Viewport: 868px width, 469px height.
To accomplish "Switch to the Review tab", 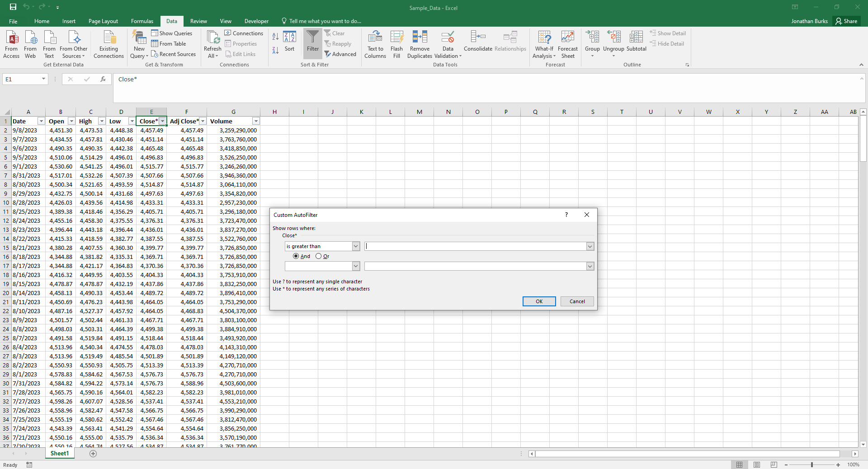I will (198, 21).
